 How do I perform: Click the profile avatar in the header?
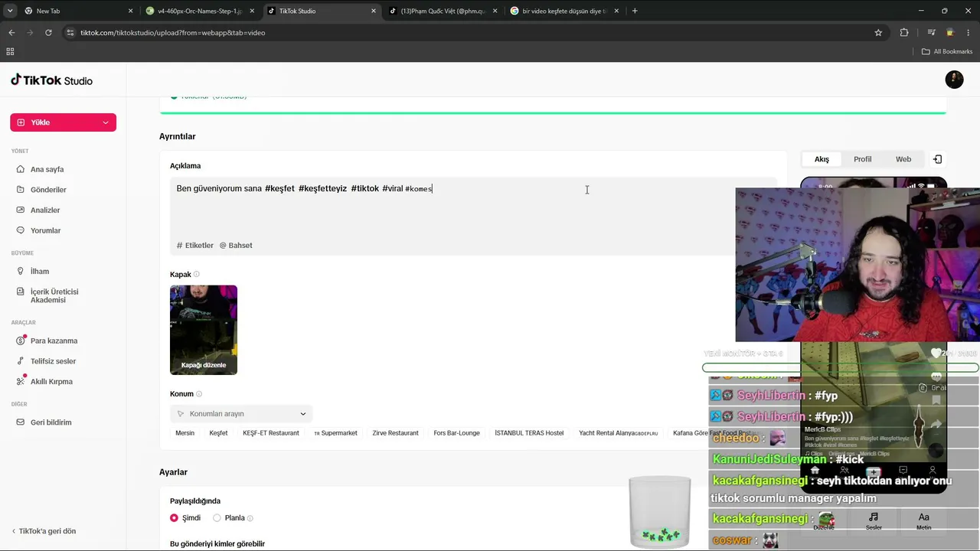[954, 80]
